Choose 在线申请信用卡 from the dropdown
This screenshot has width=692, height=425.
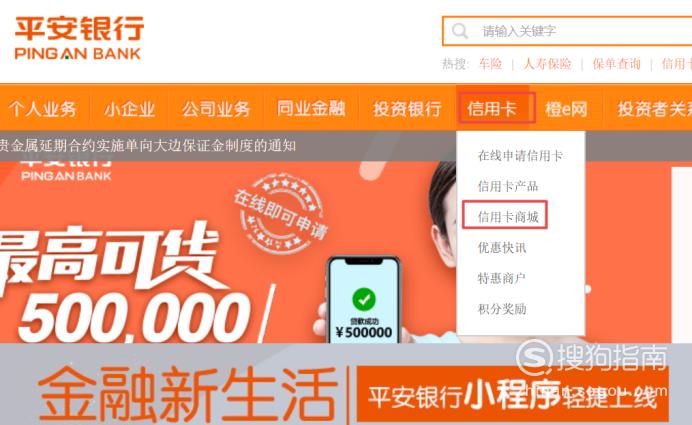pos(520,156)
